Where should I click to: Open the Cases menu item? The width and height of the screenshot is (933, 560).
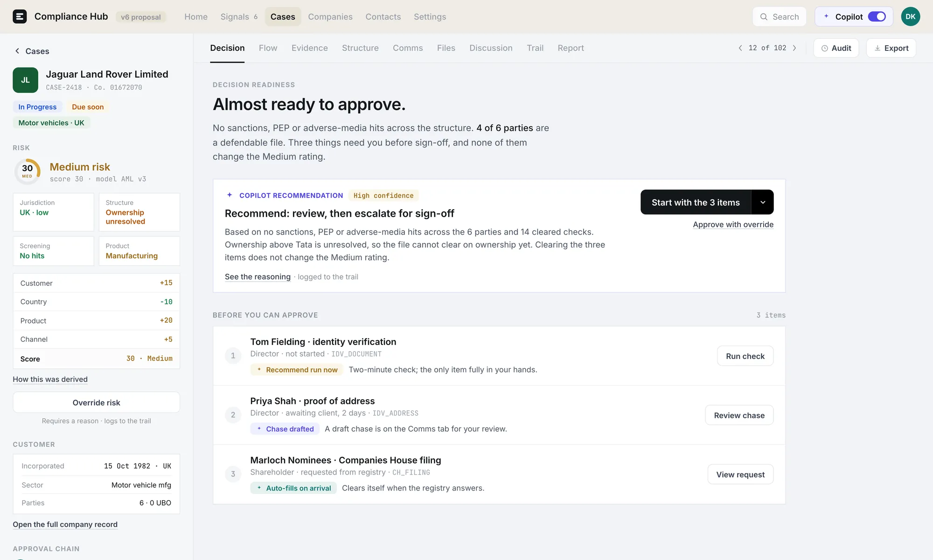[x=283, y=17]
